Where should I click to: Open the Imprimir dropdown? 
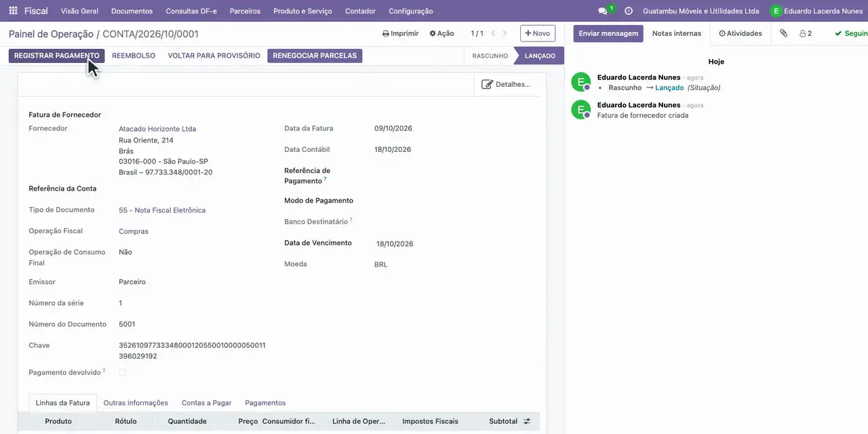click(x=401, y=33)
